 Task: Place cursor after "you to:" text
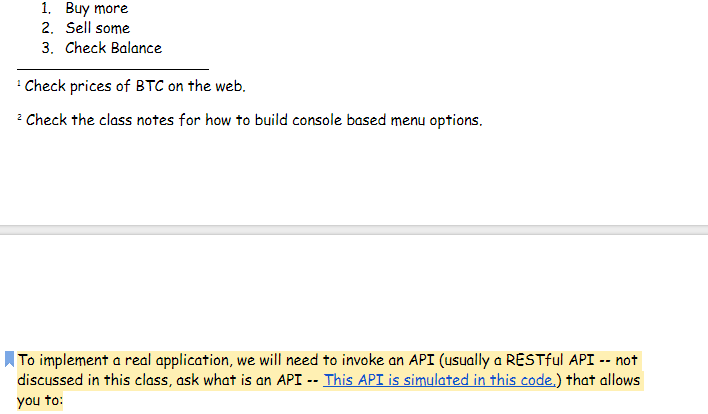64,401
